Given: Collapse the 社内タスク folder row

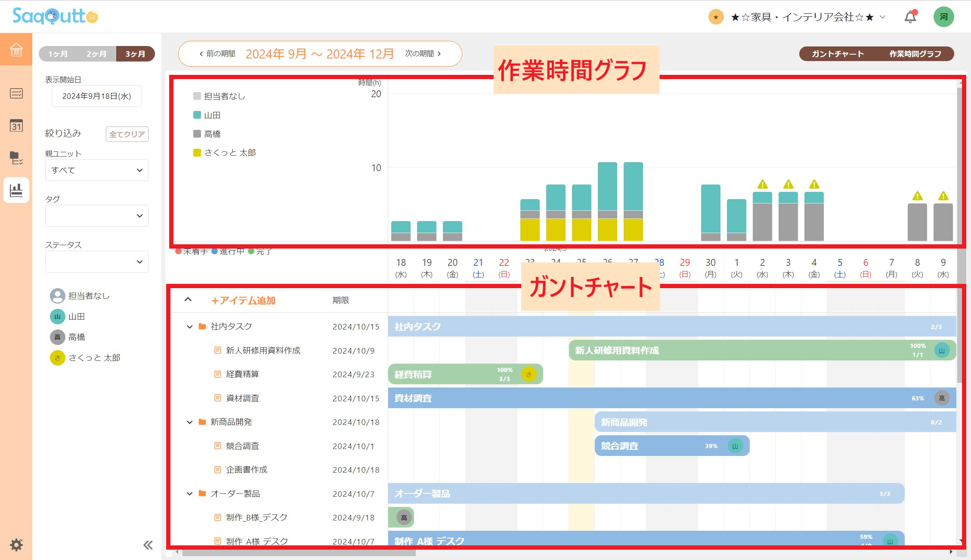Looking at the screenshot, I should [189, 326].
